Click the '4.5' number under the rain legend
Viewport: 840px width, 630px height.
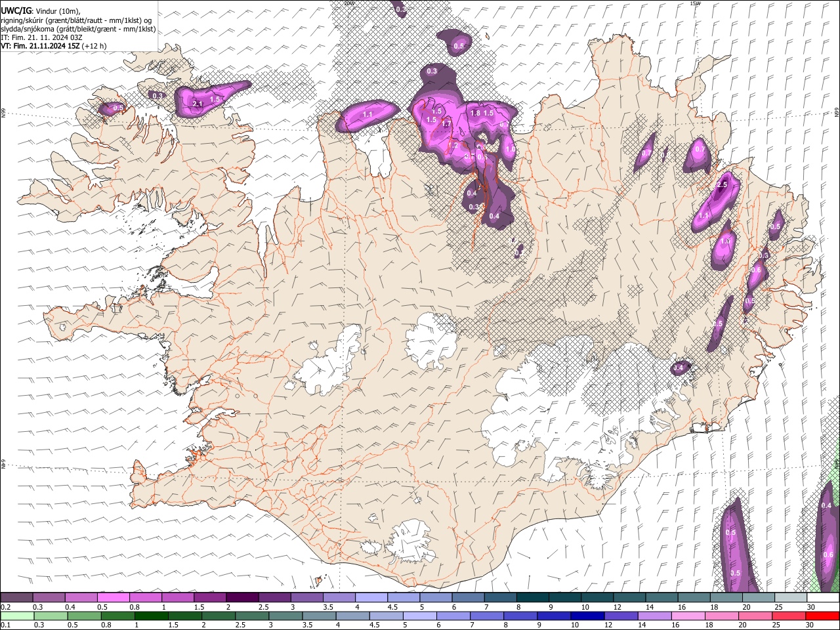375,625
